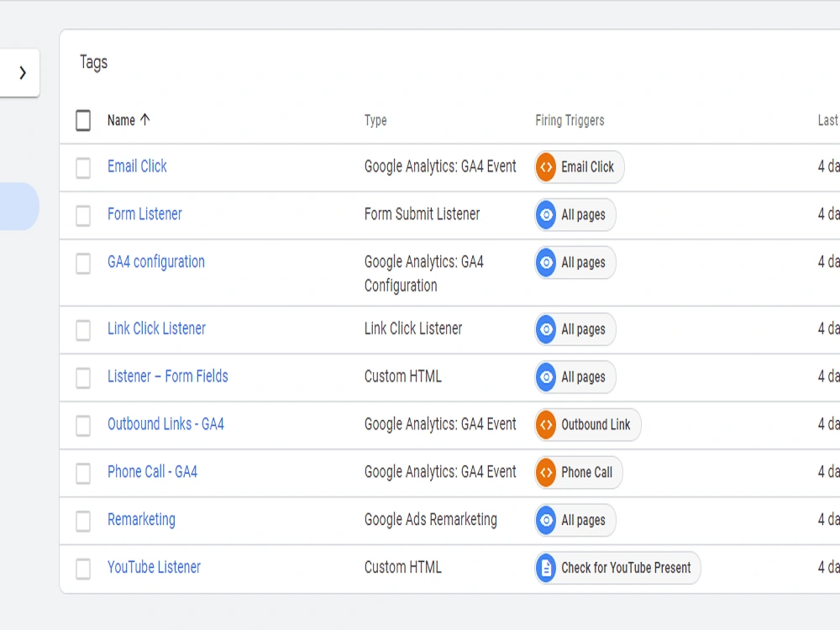Open the Form Listener tag
The image size is (840, 630).
[x=144, y=214]
